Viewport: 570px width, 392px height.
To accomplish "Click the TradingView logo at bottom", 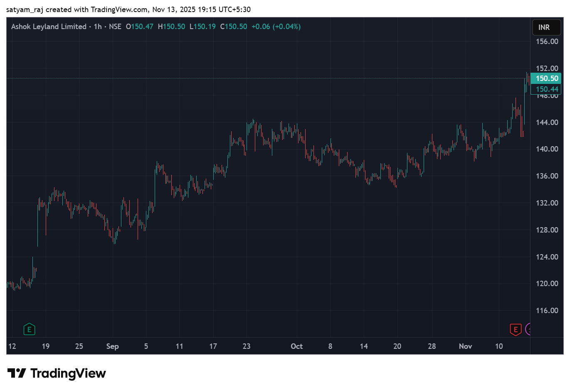I will 57,373.
